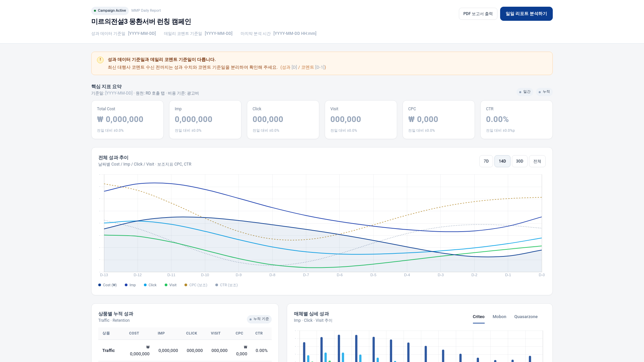Select the Traffic product row
644x362 pixels.
(185, 351)
